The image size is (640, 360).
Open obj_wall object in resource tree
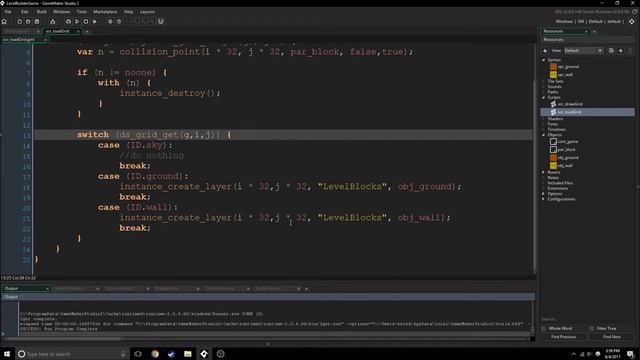(565, 166)
